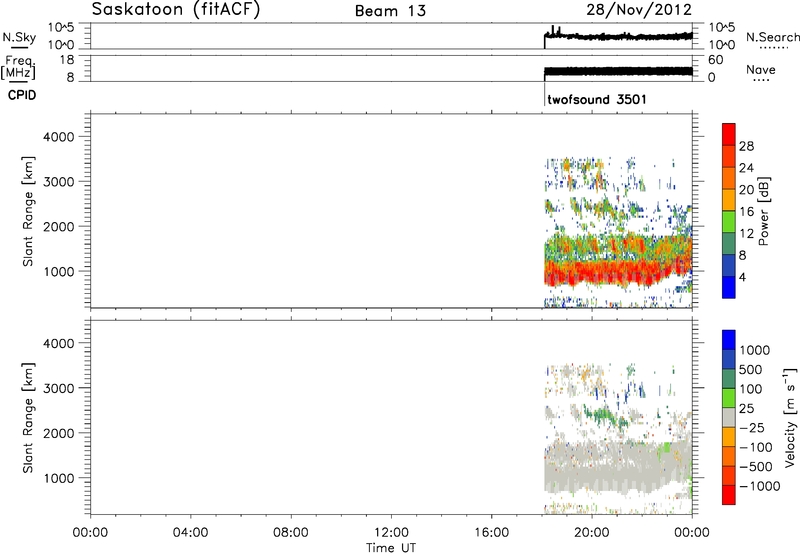Click the 'Slant Range [km]' label of power panel
The image size is (800, 554).
pyautogui.click(x=28, y=211)
